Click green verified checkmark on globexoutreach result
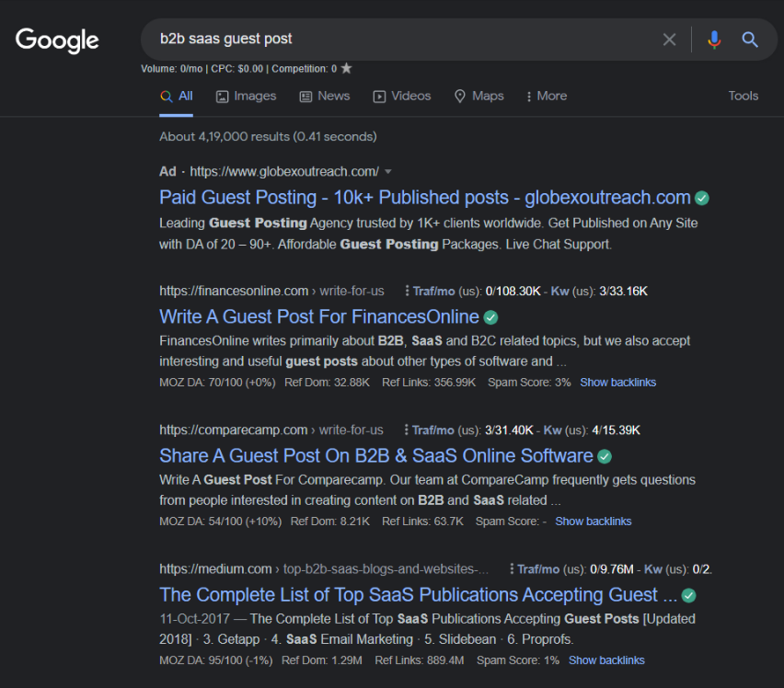 [702, 199]
